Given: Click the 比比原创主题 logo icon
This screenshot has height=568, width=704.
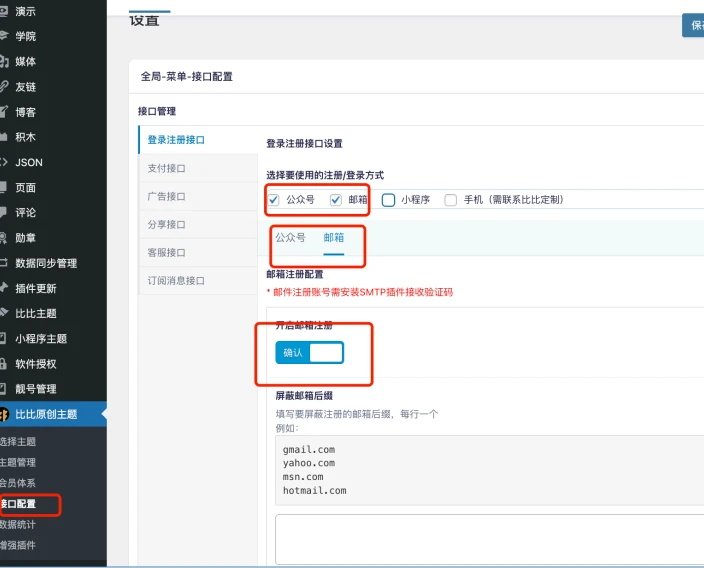Looking at the screenshot, I should point(4,414).
